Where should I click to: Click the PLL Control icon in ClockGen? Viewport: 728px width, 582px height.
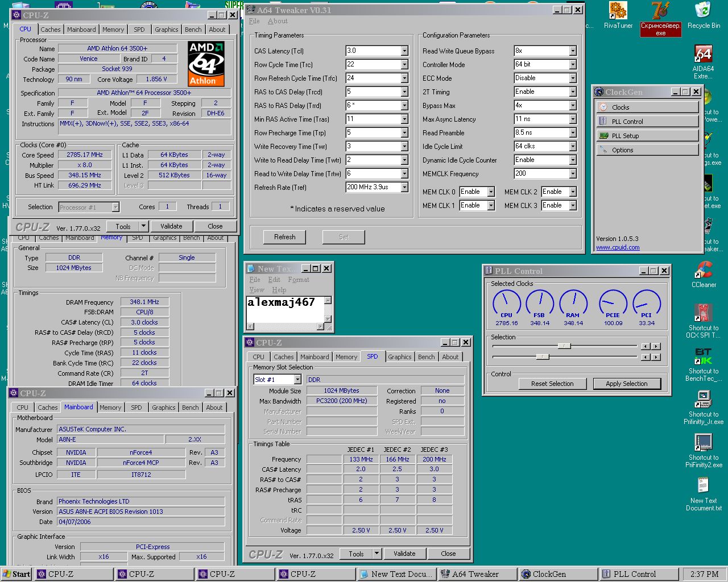coord(603,121)
